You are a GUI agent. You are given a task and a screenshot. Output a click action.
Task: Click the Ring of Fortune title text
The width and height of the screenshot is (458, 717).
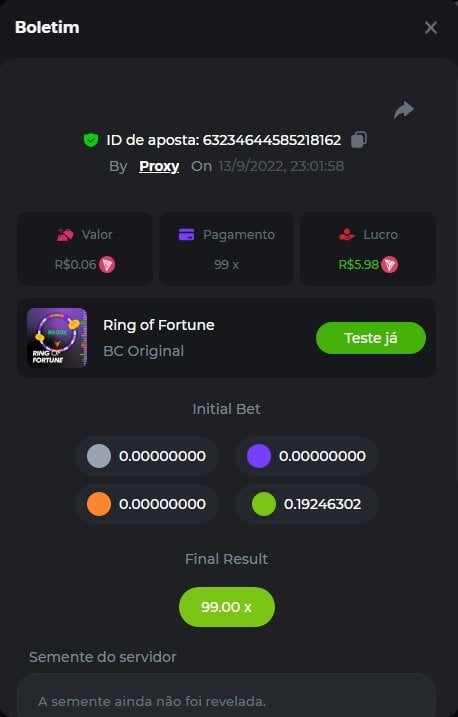pyautogui.click(x=159, y=325)
